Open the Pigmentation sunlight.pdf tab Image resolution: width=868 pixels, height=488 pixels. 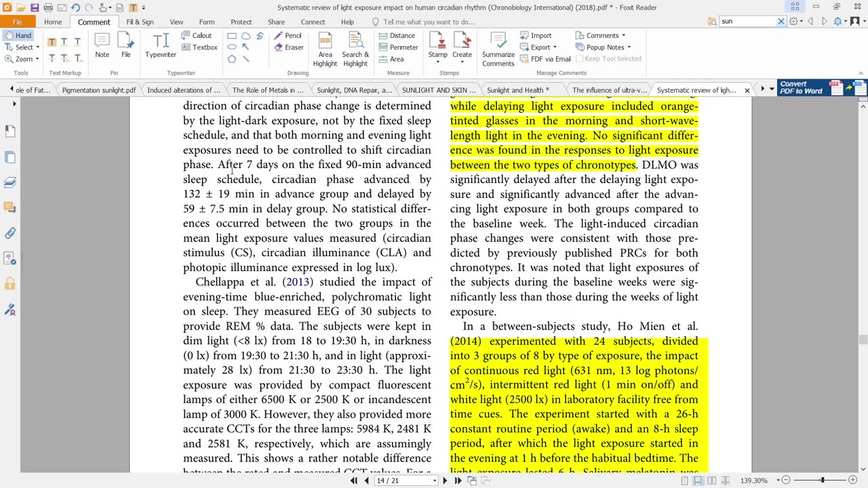(98, 90)
